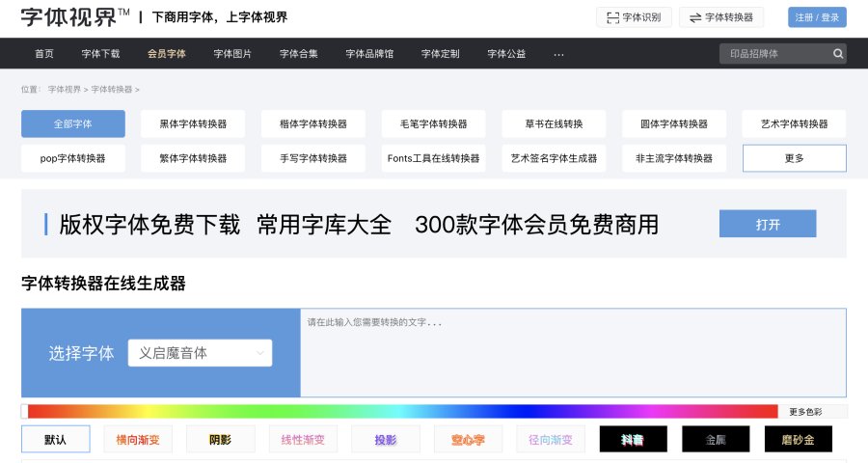Viewport: 868px width, 463px height.
Task: Expand the 更多 converter categories
Action: pyautogui.click(x=794, y=158)
